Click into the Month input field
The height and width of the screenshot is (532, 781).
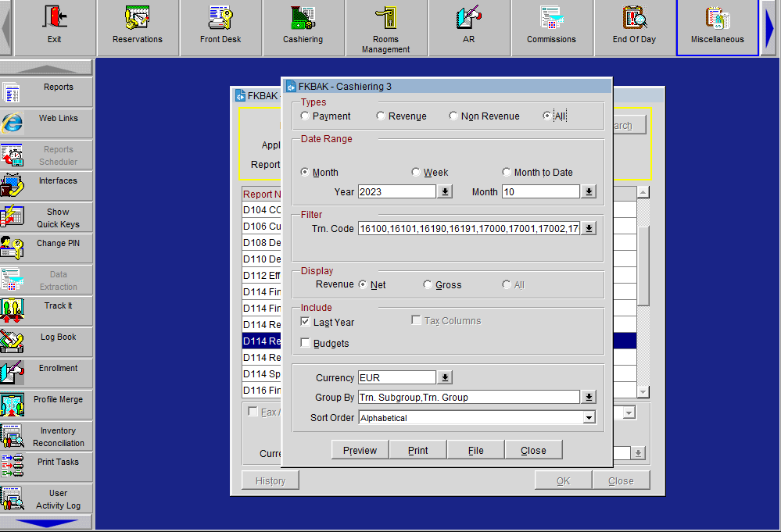(x=540, y=191)
